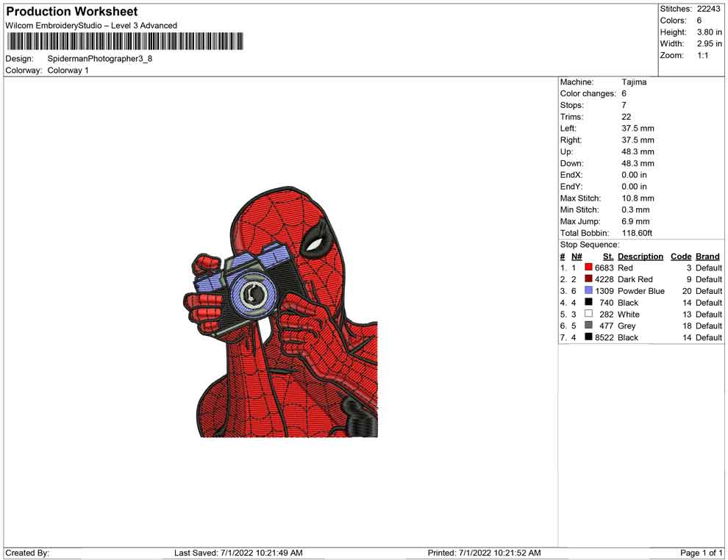This screenshot has width=728, height=560.
Task: Click the Black swatch in row 7
Action: tap(588, 337)
